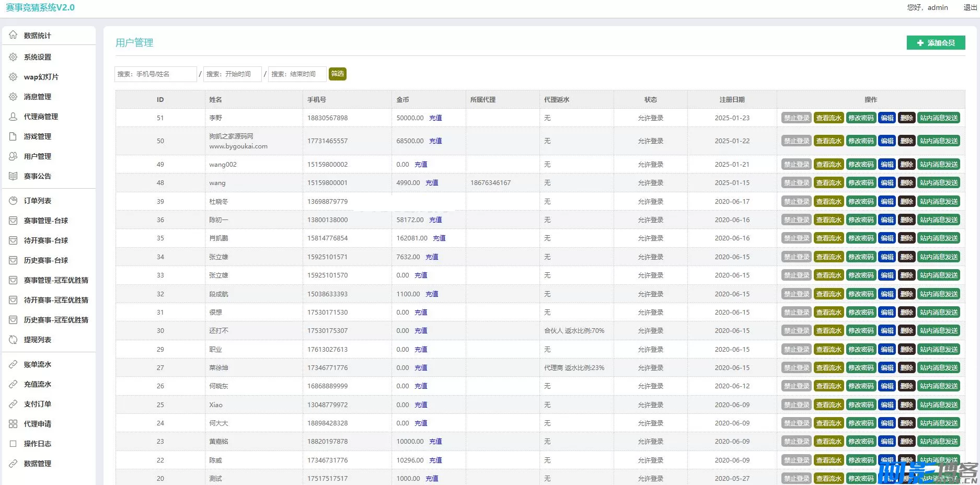Screen dimensions: 980x485
Task: Click the grid icon beside 代理申请
Action: pos(13,424)
